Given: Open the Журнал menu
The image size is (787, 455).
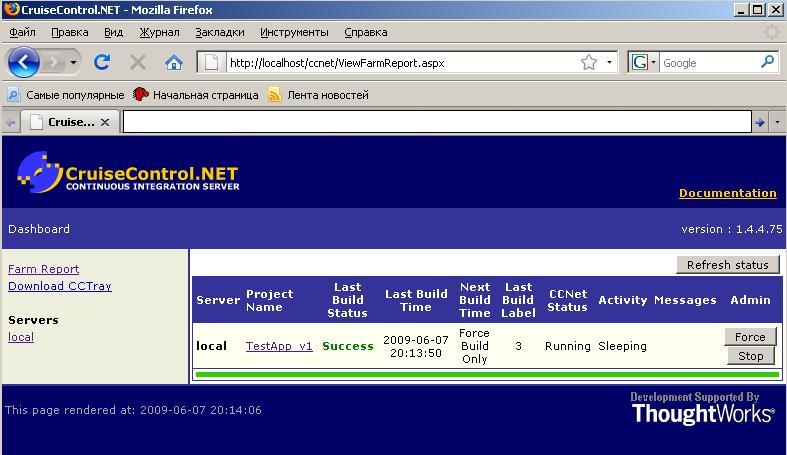Looking at the screenshot, I should tap(160, 33).
